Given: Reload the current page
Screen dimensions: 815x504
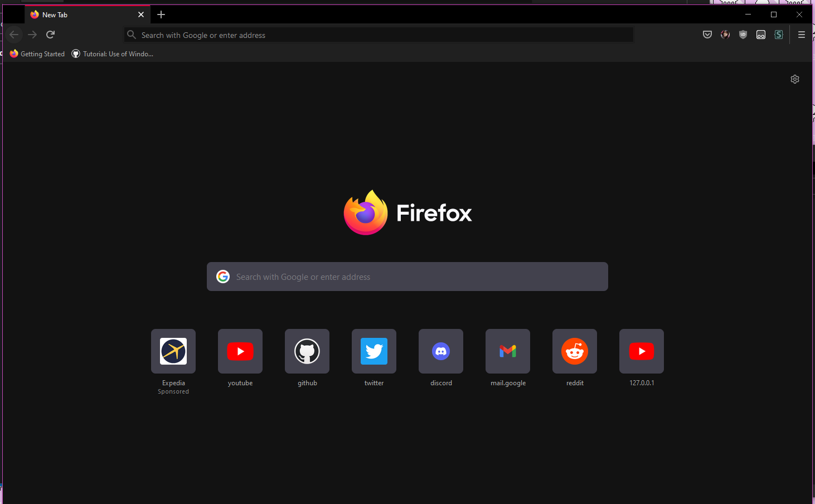Looking at the screenshot, I should click(x=50, y=35).
